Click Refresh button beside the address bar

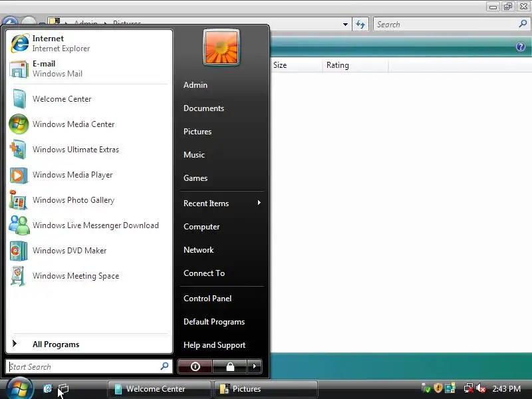click(360, 24)
